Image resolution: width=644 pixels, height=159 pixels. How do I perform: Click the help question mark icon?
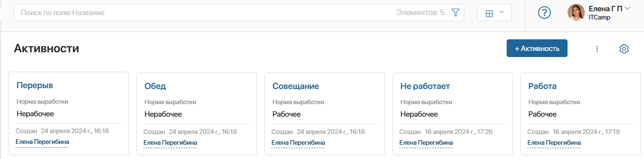(x=544, y=13)
